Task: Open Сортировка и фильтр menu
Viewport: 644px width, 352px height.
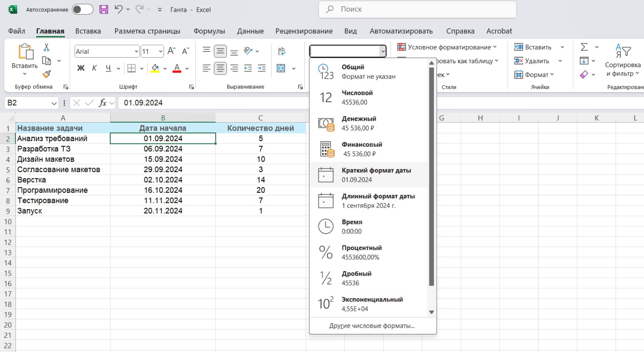Action: pyautogui.click(x=623, y=60)
